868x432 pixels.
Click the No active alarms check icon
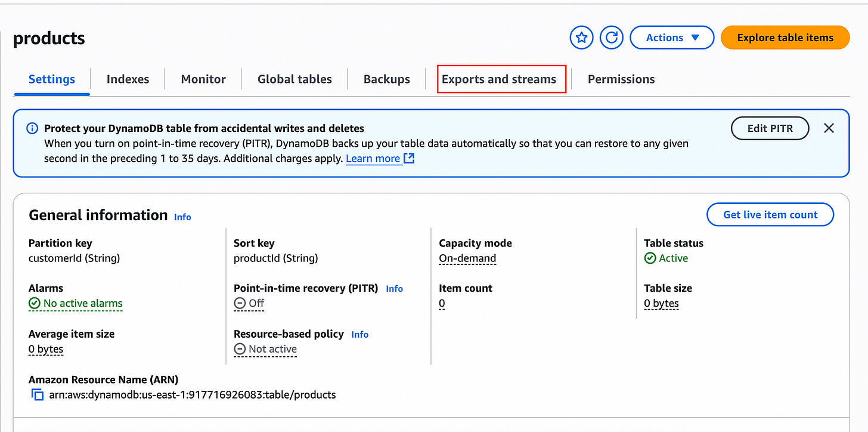click(x=35, y=304)
